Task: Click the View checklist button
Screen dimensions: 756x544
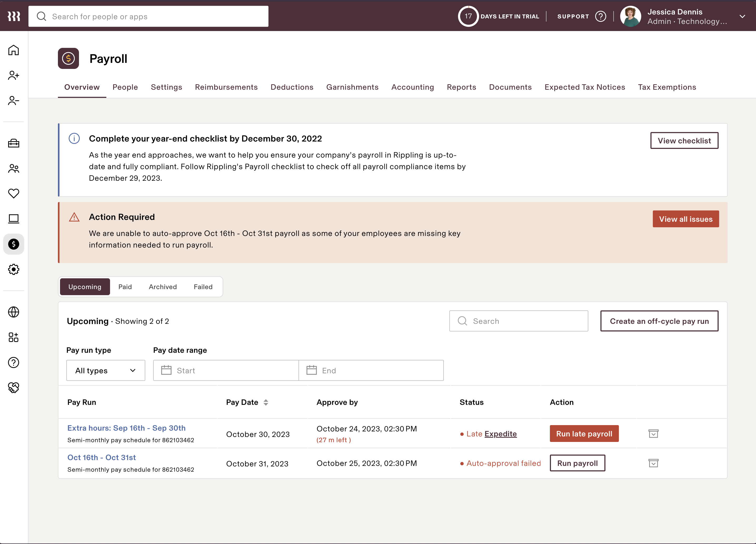Action: 684,140
